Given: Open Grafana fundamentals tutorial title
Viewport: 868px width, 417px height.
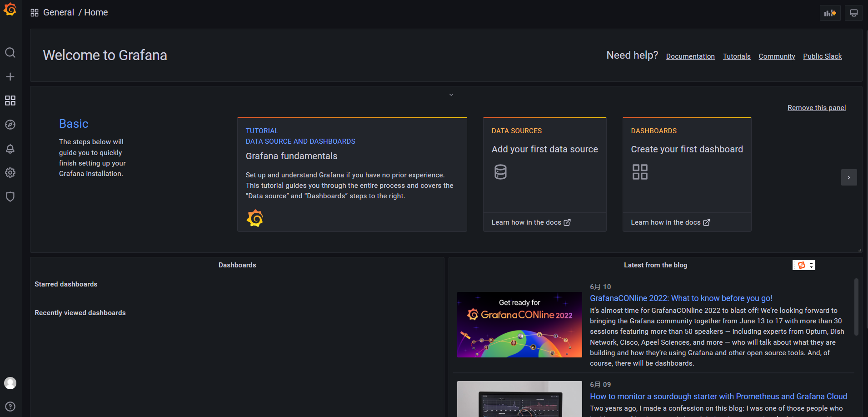Looking at the screenshot, I should [292, 156].
